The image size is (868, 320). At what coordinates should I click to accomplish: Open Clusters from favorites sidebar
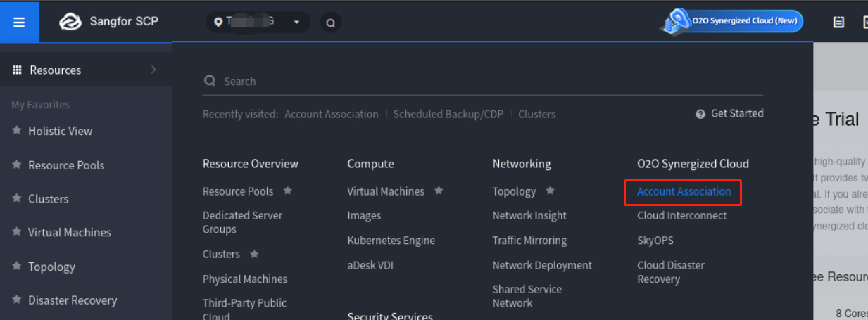(x=49, y=199)
